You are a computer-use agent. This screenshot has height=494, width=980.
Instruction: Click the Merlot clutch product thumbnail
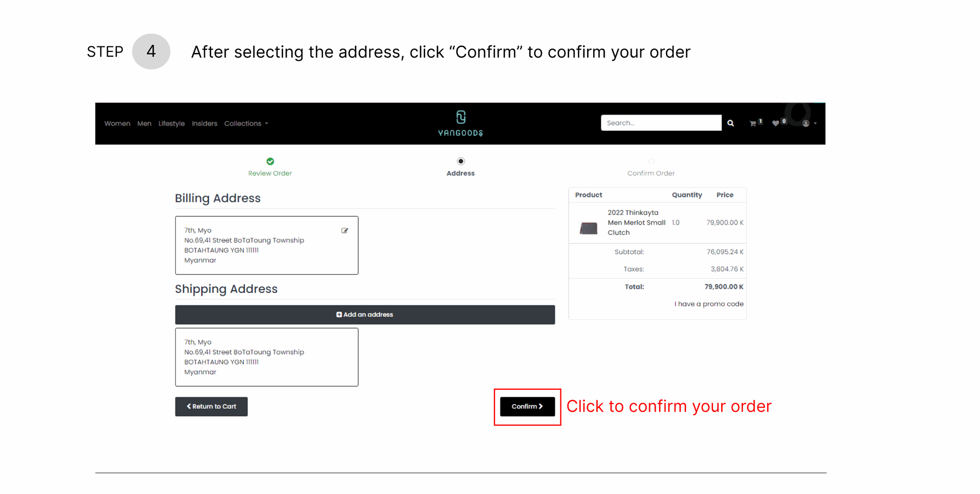pyautogui.click(x=589, y=228)
